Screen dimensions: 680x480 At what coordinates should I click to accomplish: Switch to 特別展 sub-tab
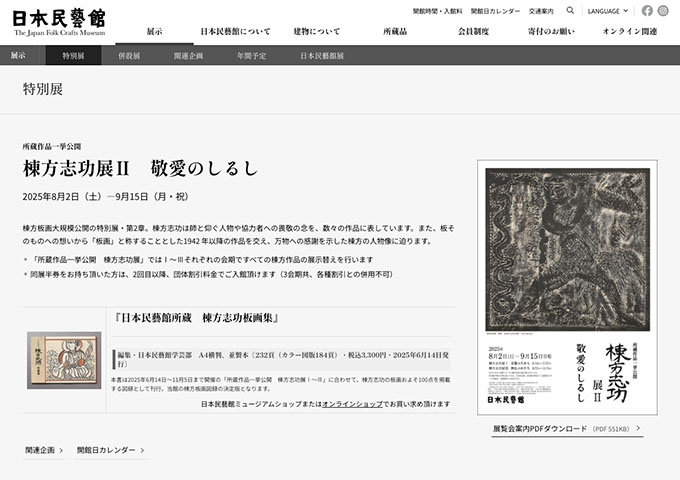(x=73, y=56)
